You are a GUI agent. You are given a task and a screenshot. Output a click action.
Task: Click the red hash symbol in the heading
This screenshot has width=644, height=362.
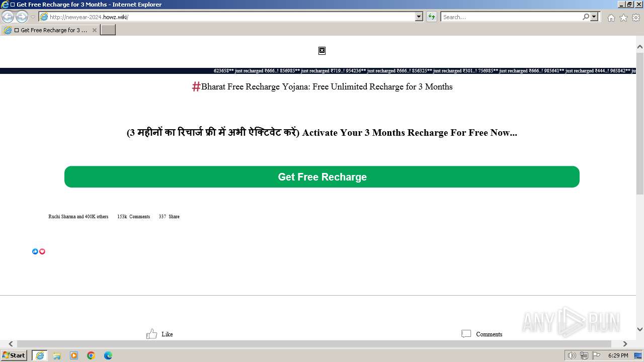(196, 86)
